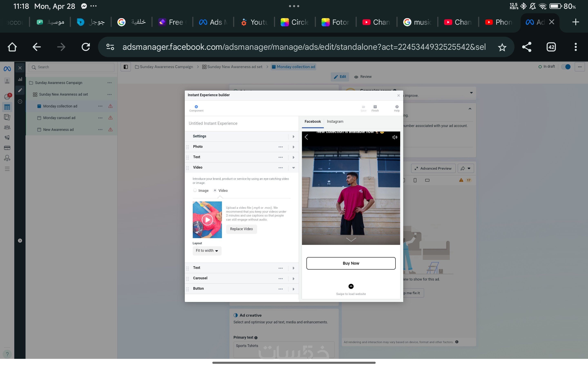
Task: Click the browser share icon
Action: pos(527,47)
